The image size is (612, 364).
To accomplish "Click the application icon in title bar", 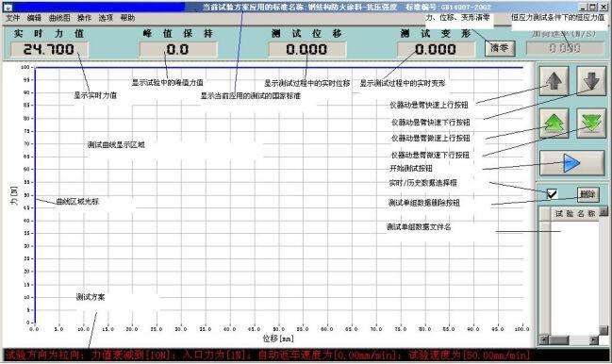I will click(x=8, y=7).
